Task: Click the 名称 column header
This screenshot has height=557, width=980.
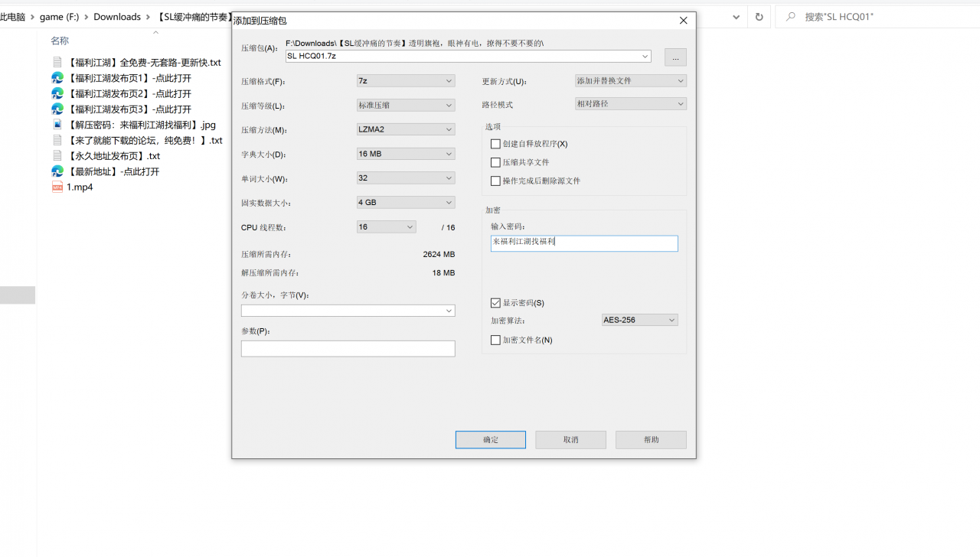Action: pos(60,41)
